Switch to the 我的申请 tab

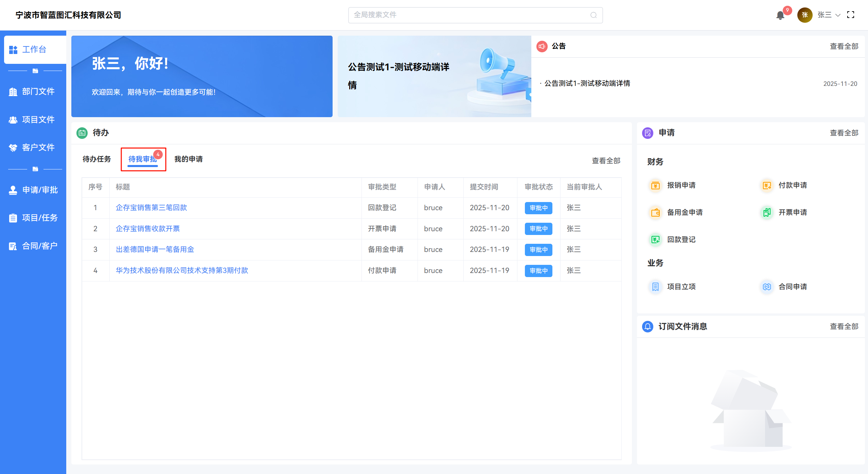point(189,159)
